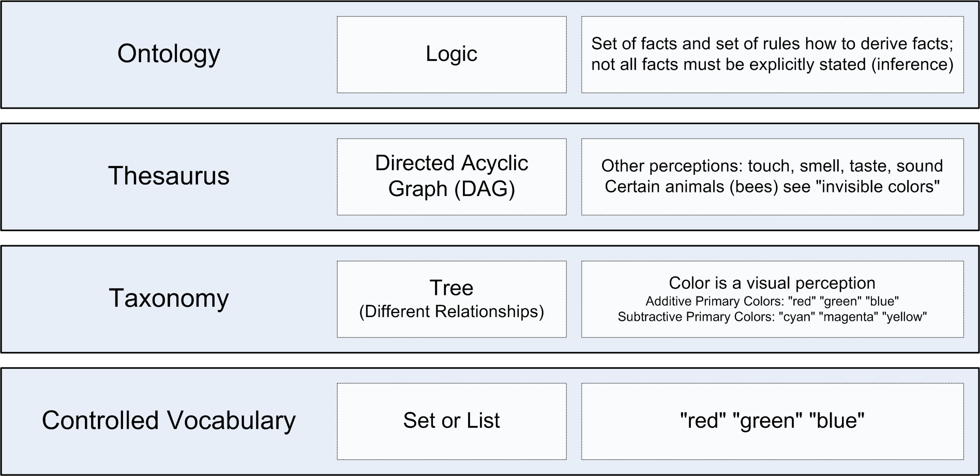Image resolution: width=980 pixels, height=476 pixels.
Task: Click the 'Certain animals (bees)' line
Action: (x=772, y=187)
